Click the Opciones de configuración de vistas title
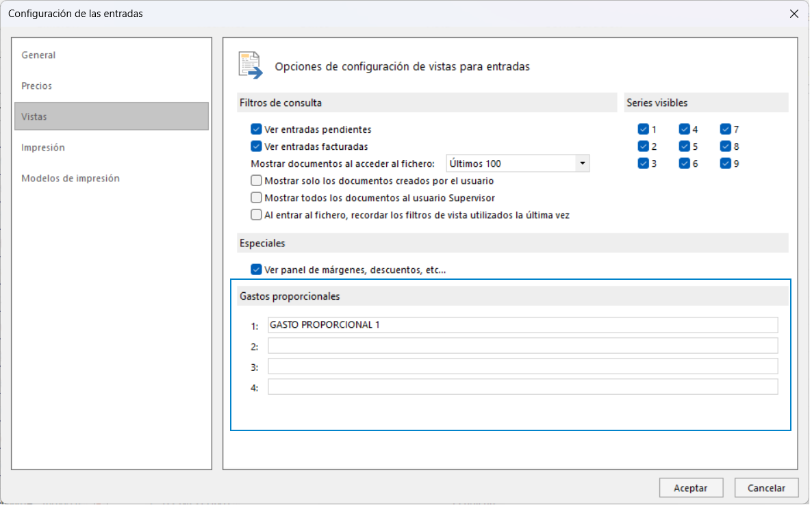Viewport: 812px width, 505px height. [403, 66]
